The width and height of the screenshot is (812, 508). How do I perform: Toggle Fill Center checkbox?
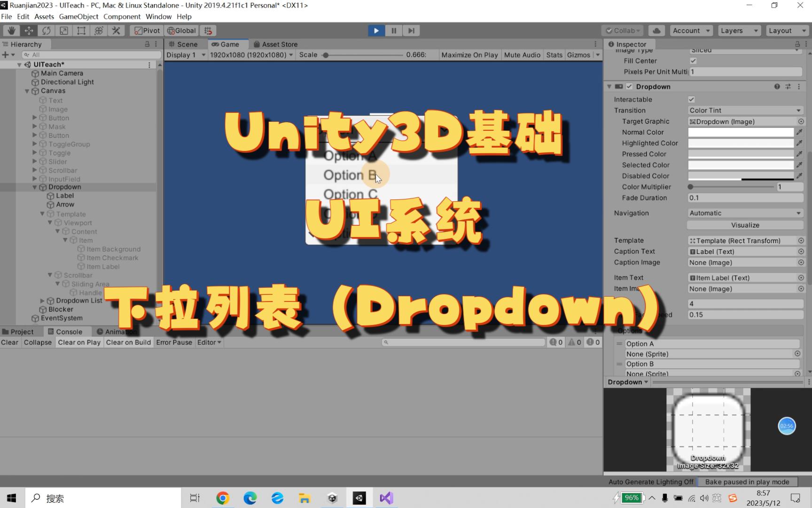[693, 61]
